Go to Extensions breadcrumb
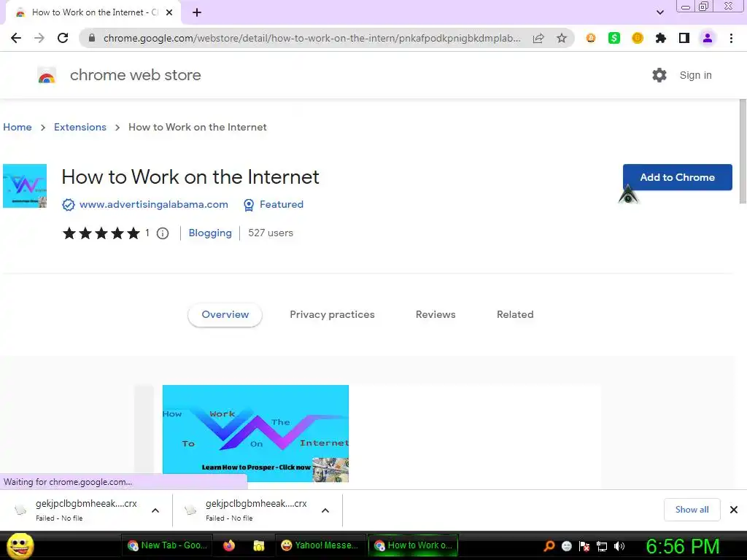Viewport: 747px width, 560px height. (80, 127)
